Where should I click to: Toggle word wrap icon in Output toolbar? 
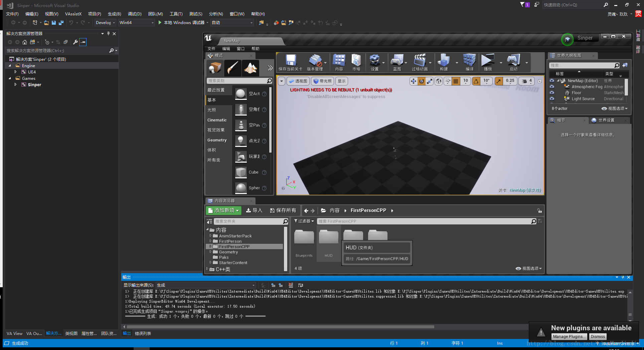(301, 285)
